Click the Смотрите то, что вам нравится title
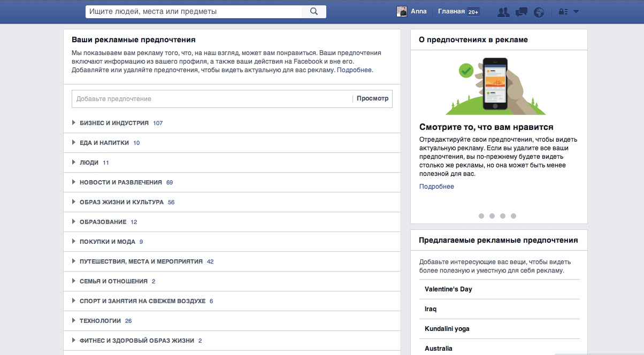Screen dimensions: 644x355 [486, 127]
